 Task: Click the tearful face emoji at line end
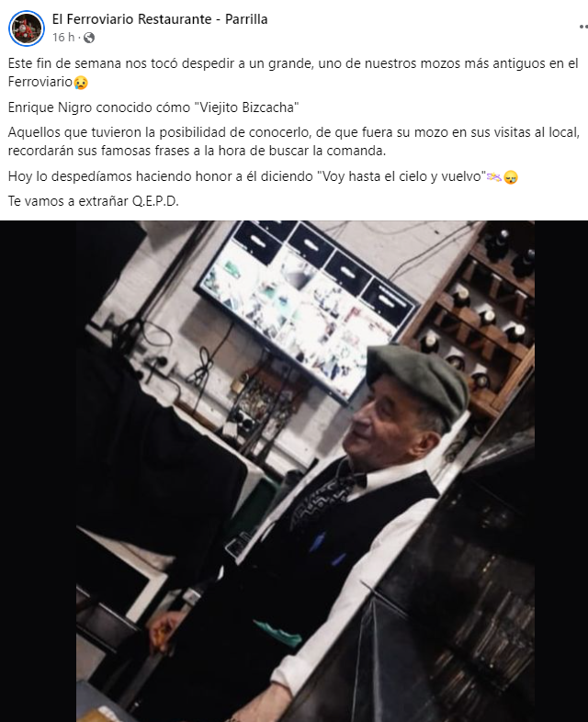(x=511, y=176)
